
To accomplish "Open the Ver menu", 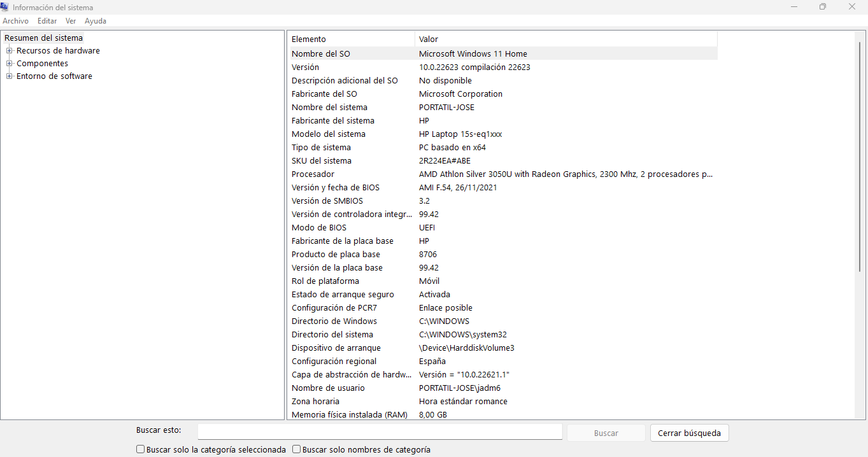I will [71, 21].
